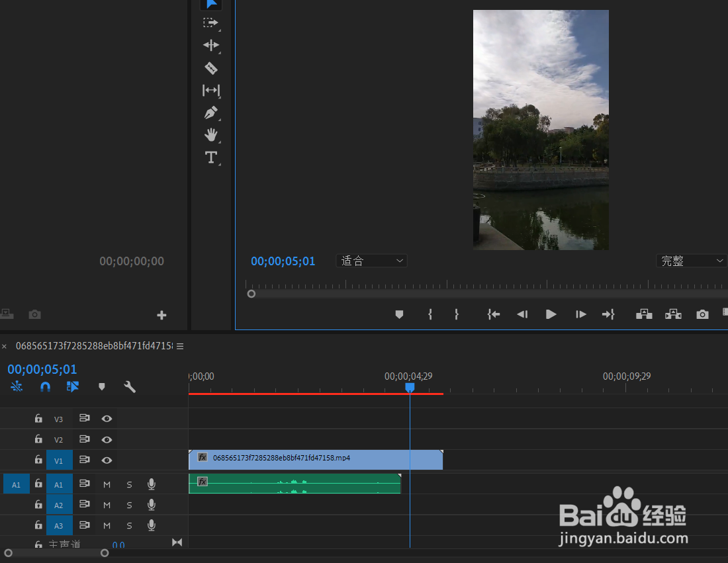728x563 pixels.
Task: Select the audio clip on A1
Action: coord(295,483)
